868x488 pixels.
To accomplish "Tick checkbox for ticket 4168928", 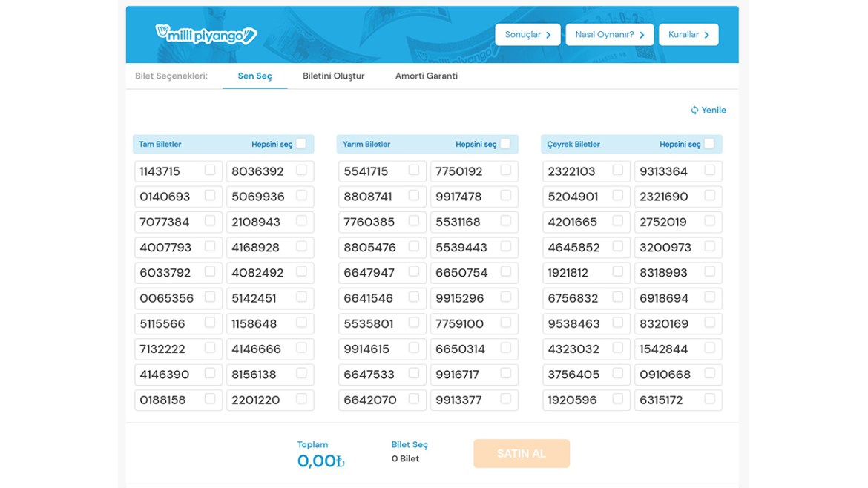I will click(x=301, y=246).
